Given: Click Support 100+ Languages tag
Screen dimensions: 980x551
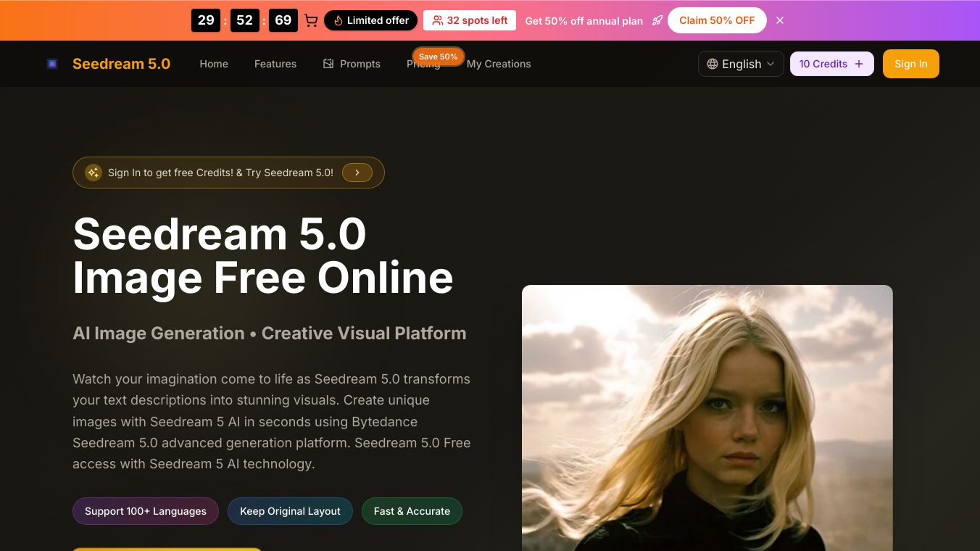Looking at the screenshot, I should pyautogui.click(x=146, y=511).
